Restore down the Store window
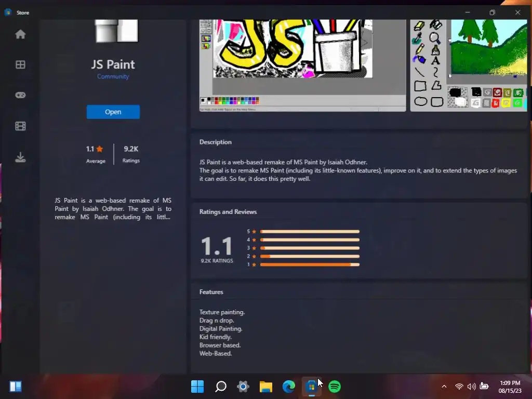Screen dimensions: 532x399 pos(493,12)
